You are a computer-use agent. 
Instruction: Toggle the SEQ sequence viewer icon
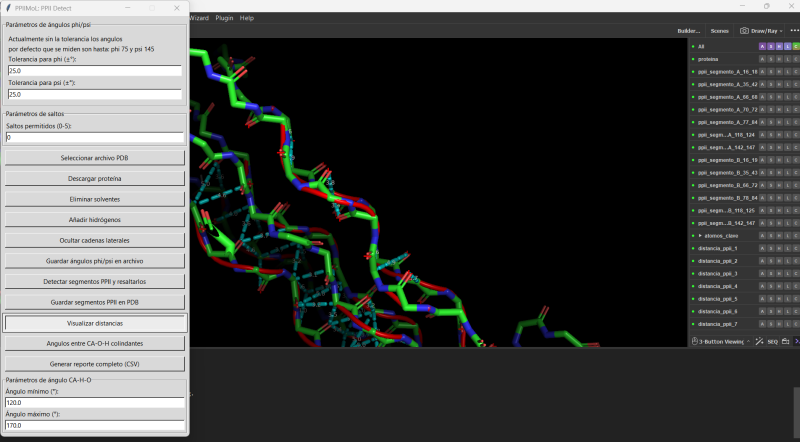click(x=772, y=341)
